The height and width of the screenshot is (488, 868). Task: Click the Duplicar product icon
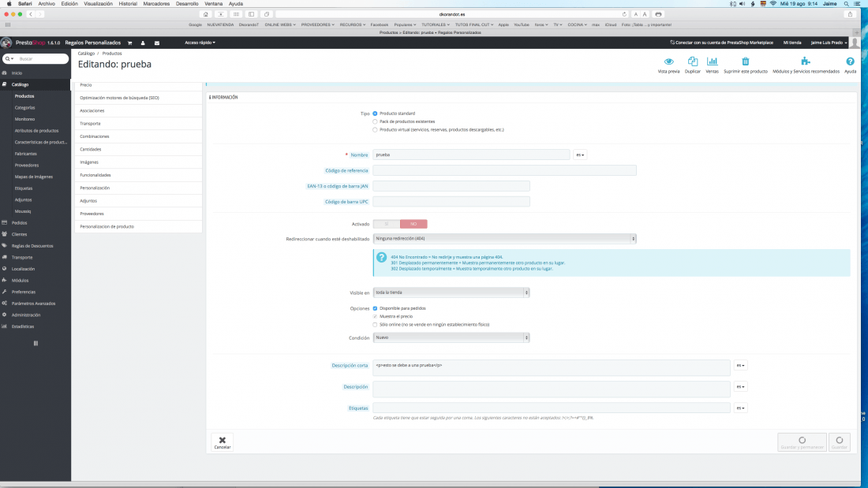pyautogui.click(x=693, y=61)
